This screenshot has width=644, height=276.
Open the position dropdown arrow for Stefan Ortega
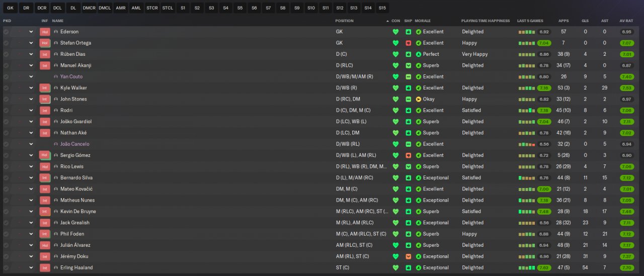tap(31, 43)
